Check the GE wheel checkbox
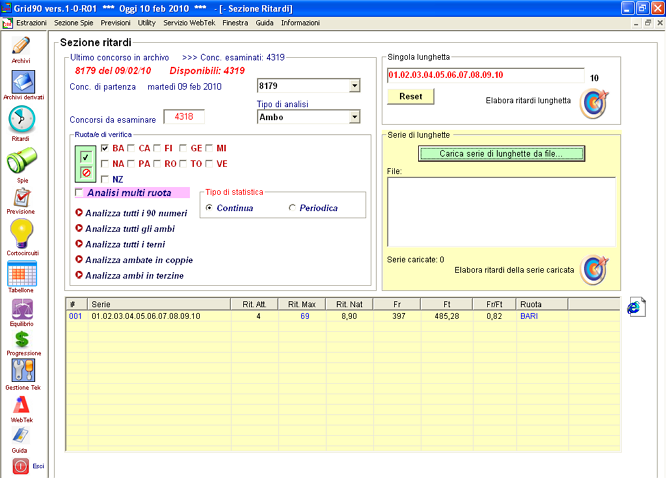Viewport: 666px width, 478px height. click(183, 148)
